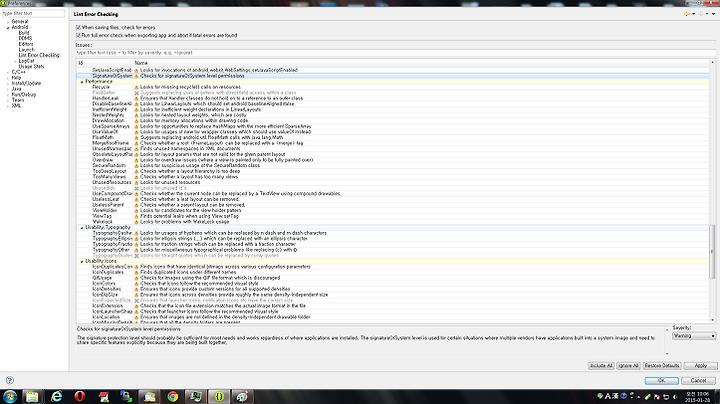Select Usage Stats under Android
Image resolution: width=720 pixels, height=404 pixels.
pos(31,67)
